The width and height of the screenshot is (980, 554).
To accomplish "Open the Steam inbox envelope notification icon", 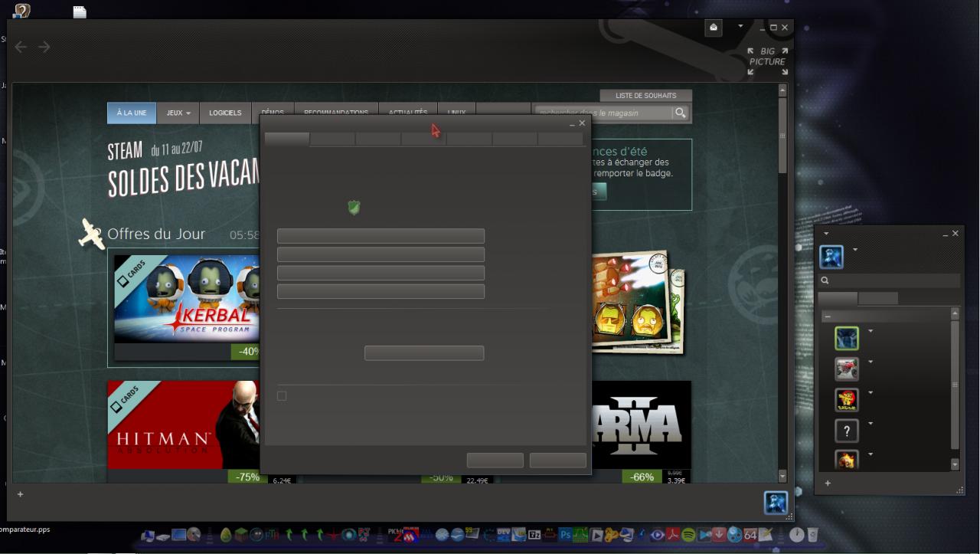I will point(714,28).
